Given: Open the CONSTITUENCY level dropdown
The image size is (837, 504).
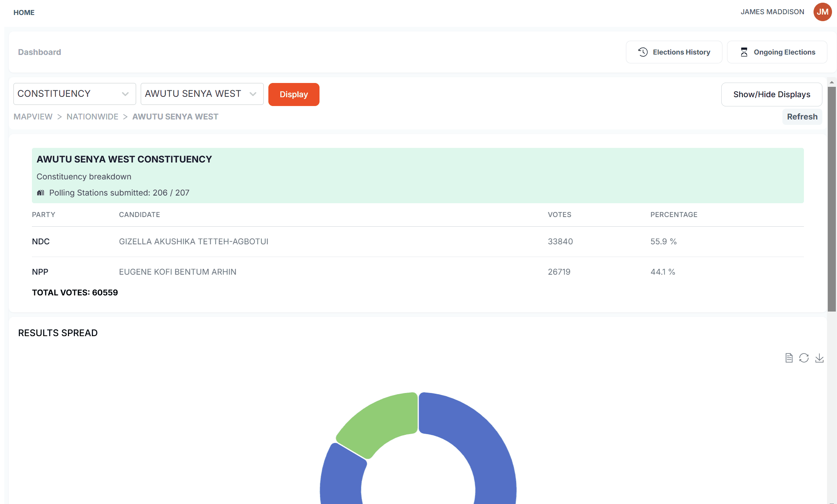Looking at the screenshot, I should tap(75, 94).
